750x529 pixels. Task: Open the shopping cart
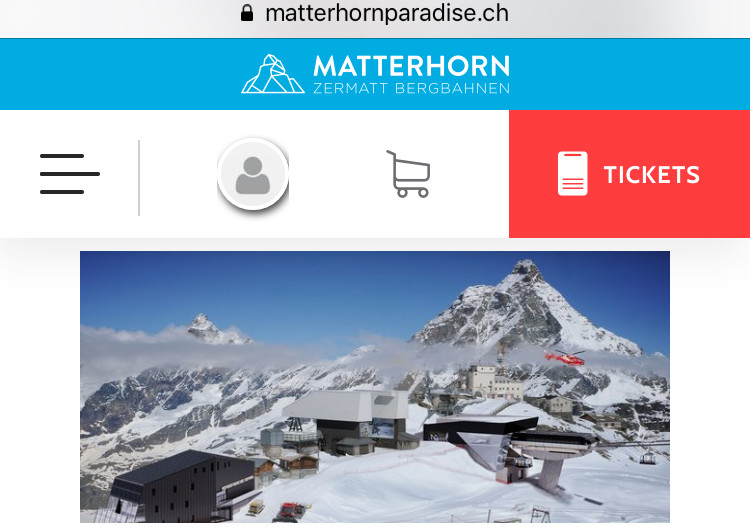click(x=408, y=174)
